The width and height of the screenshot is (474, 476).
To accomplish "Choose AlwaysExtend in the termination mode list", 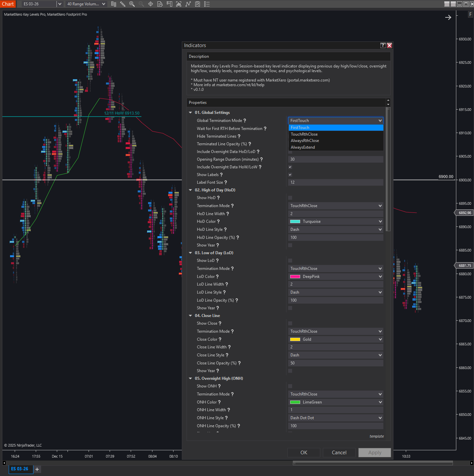I will [x=303, y=147].
